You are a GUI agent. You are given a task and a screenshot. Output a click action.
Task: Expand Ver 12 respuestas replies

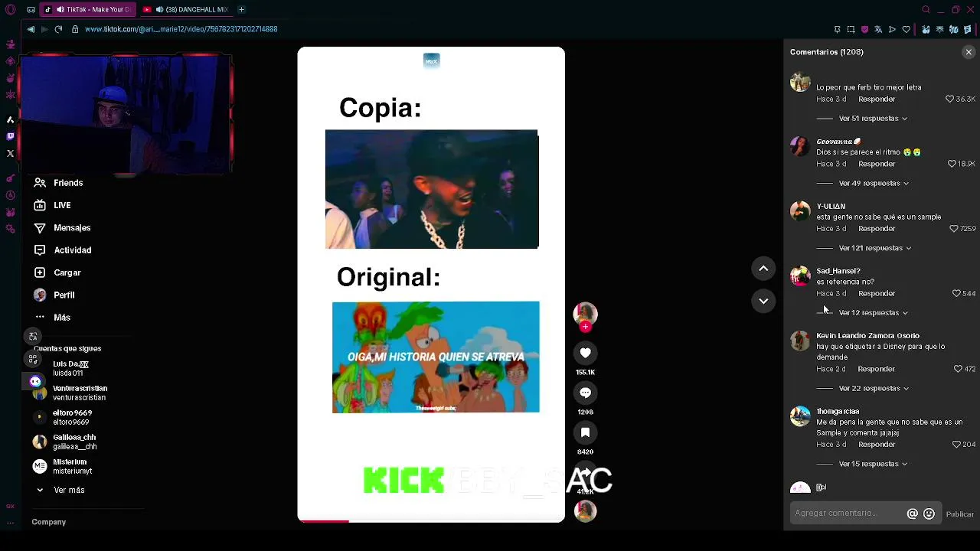tap(873, 313)
